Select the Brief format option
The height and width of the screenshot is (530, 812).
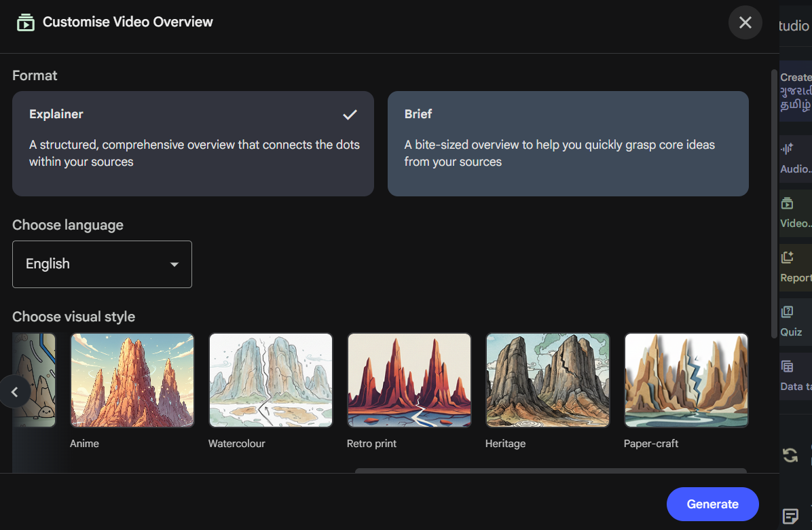568,143
